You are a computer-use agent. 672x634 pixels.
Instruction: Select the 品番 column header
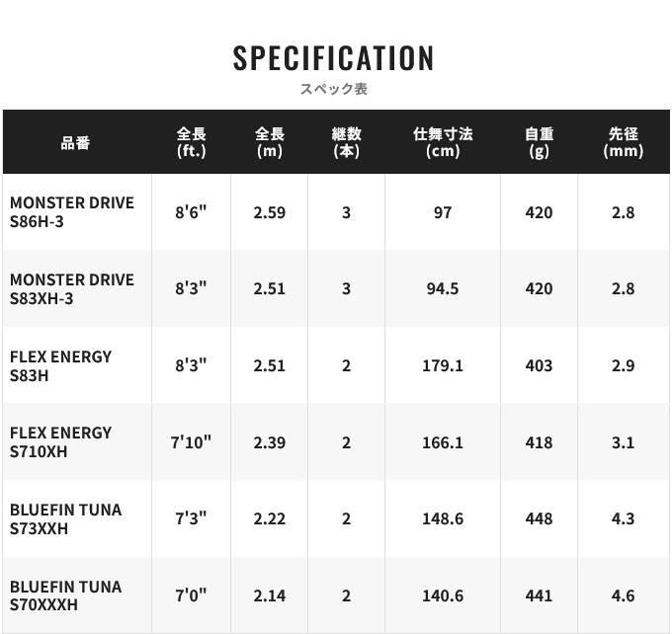click(x=75, y=143)
